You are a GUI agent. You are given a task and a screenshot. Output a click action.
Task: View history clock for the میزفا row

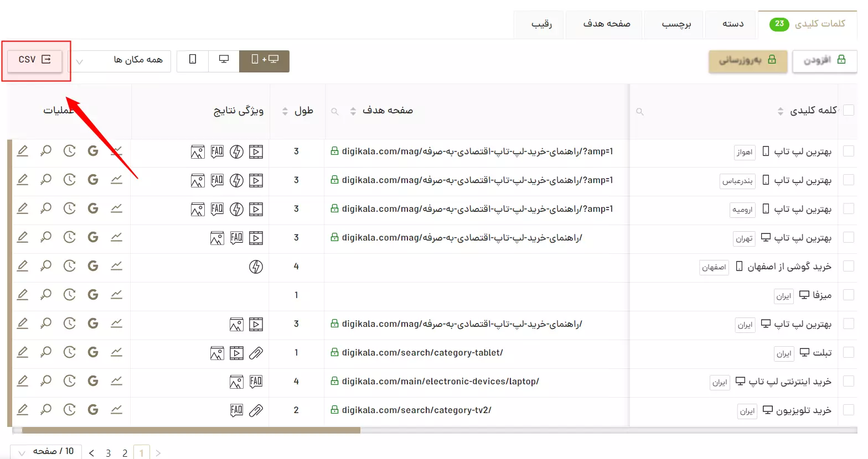pos(69,295)
